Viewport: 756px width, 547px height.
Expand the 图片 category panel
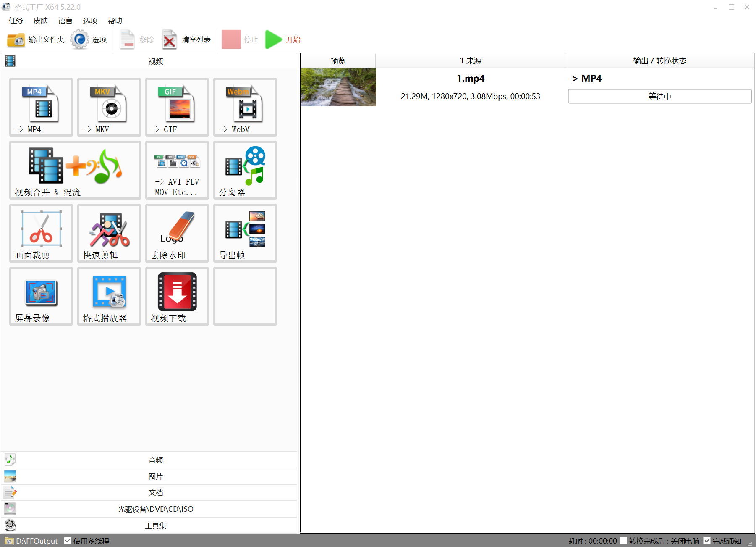point(149,476)
